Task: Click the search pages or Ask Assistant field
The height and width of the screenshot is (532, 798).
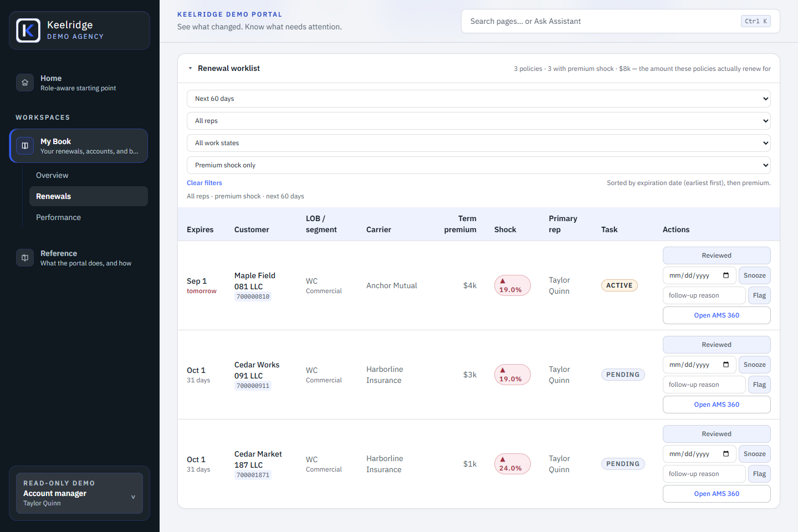Action: click(620, 21)
